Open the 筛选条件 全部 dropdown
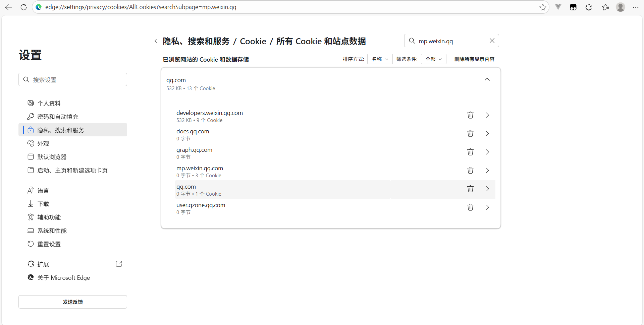The height and width of the screenshot is (325, 644). [433, 59]
